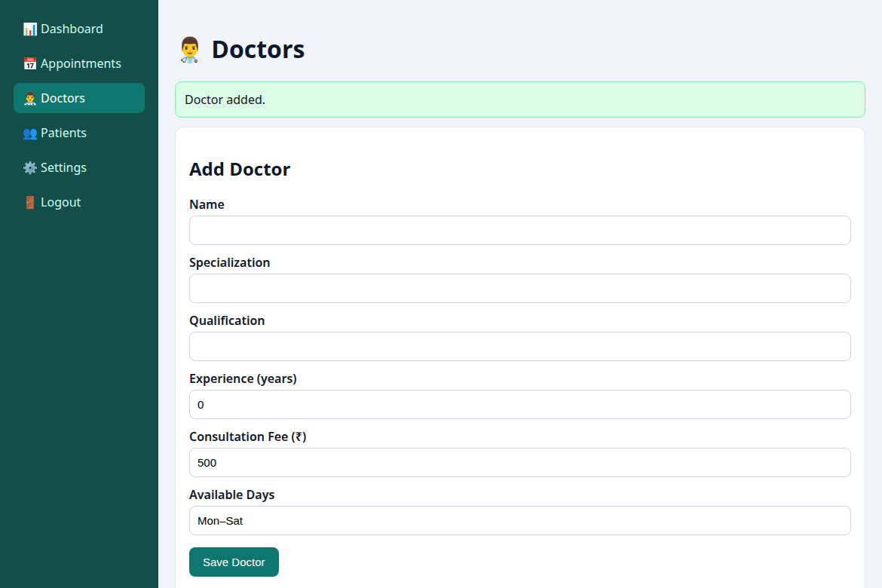Click the doctor emoji beside page title
The width and height of the screenshot is (882, 588).
tap(190, 50)
